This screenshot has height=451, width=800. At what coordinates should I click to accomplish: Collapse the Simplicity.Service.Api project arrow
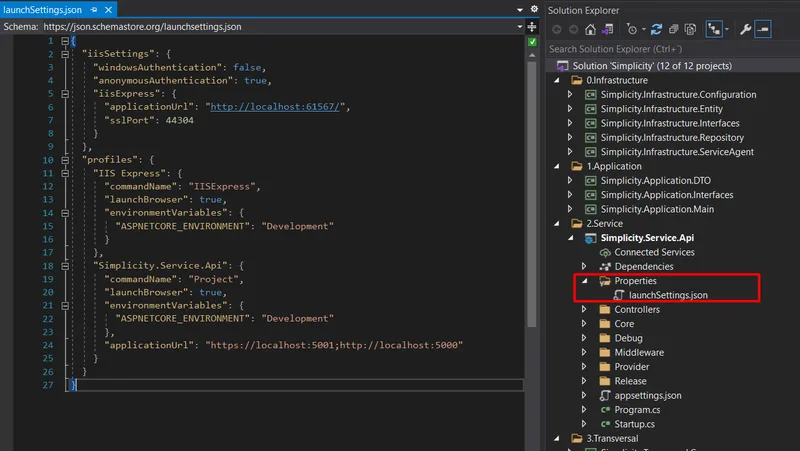pos(570,238)
